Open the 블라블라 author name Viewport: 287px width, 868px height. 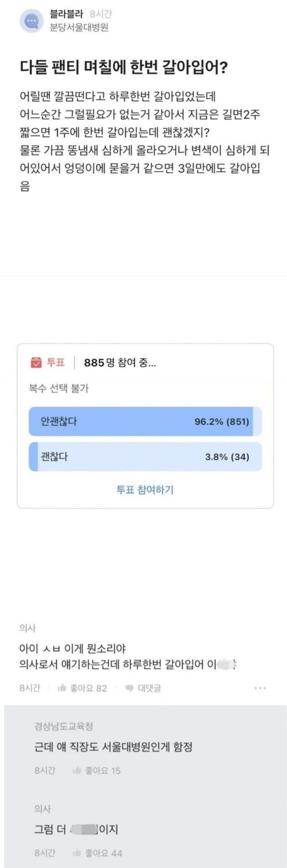click(66, 14)
